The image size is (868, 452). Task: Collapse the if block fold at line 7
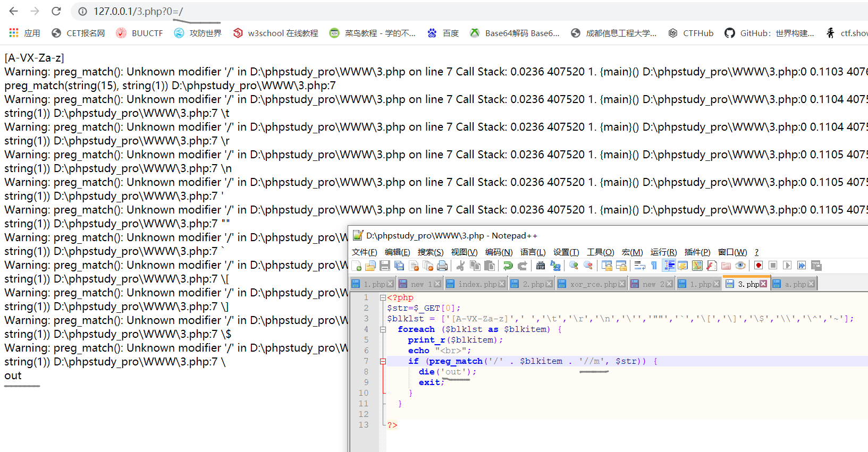pyautogui.click(x=383, y=362)
